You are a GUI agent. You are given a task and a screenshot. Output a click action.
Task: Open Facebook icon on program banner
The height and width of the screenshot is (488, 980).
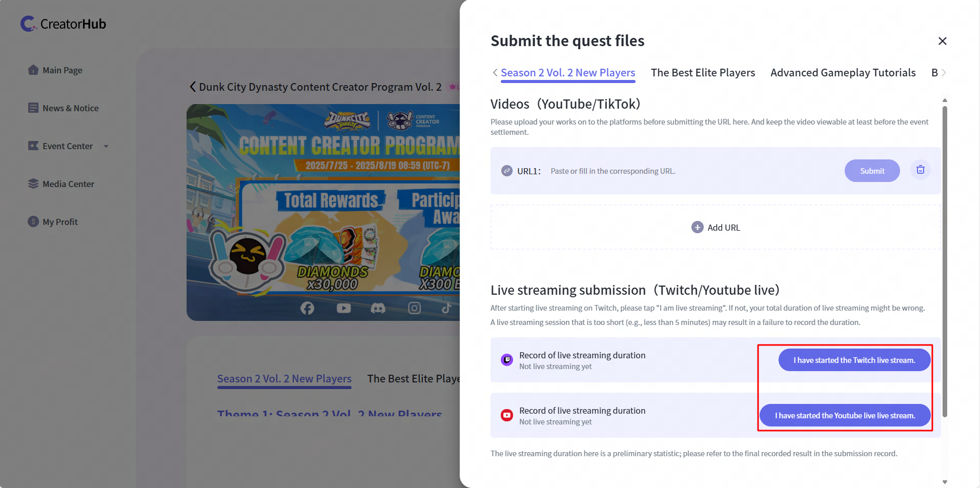[307, 308]
